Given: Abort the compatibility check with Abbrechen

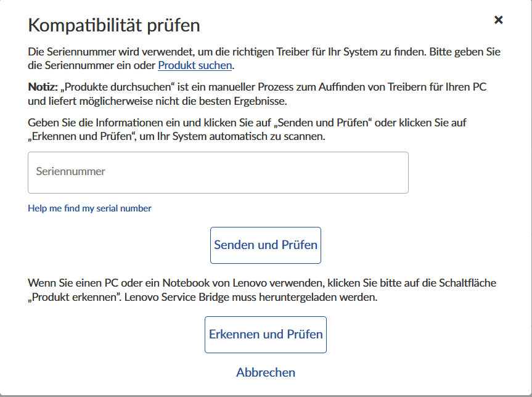Looking at the screenshot, I should [266, 372].
